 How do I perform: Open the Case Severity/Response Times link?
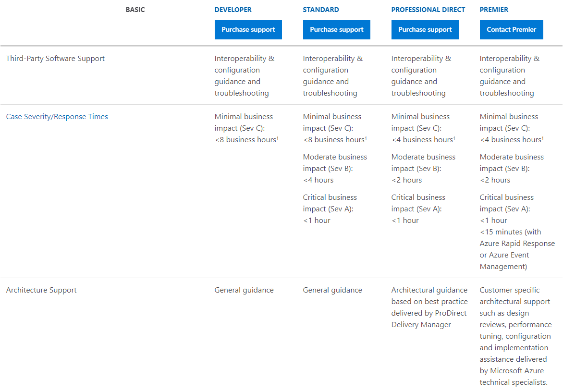point(57,116)
